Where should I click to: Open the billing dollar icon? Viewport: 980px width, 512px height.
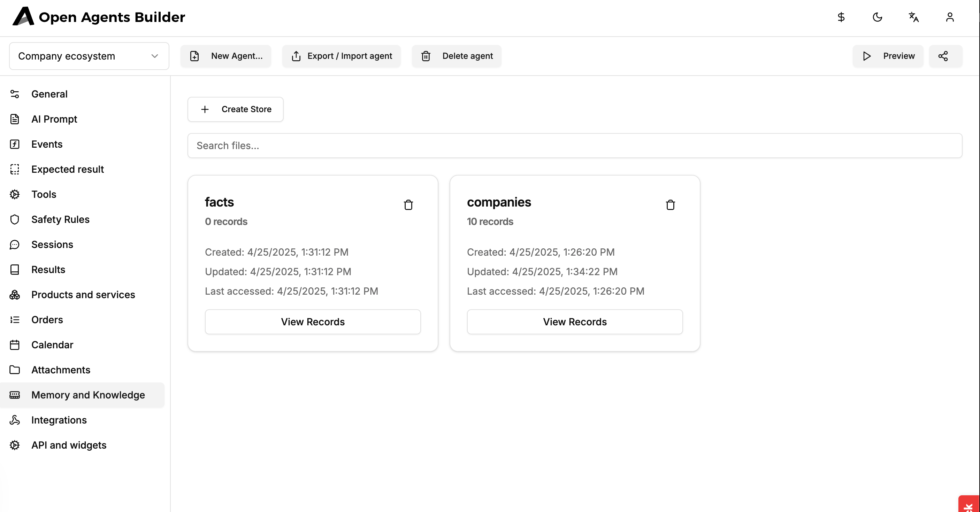841,17
